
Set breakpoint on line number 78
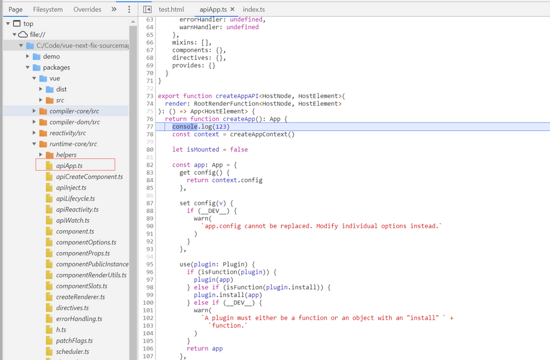click(x=149, y=134)
